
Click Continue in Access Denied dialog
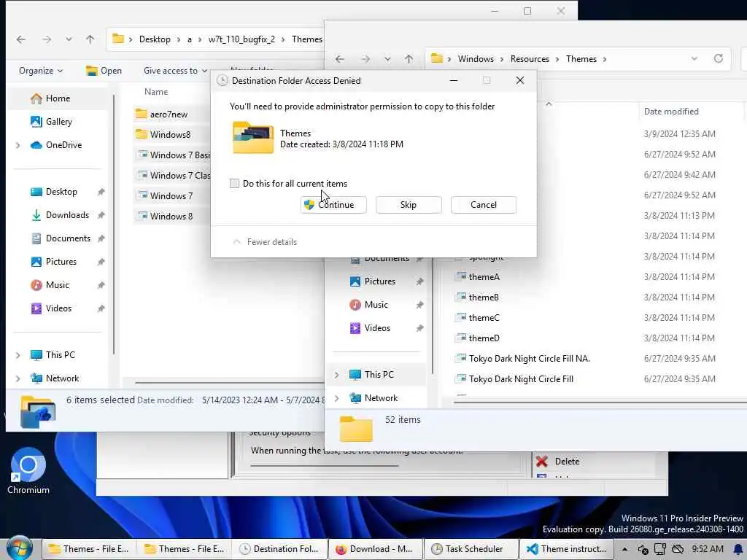pyautogui.click(x=333, y=205)
